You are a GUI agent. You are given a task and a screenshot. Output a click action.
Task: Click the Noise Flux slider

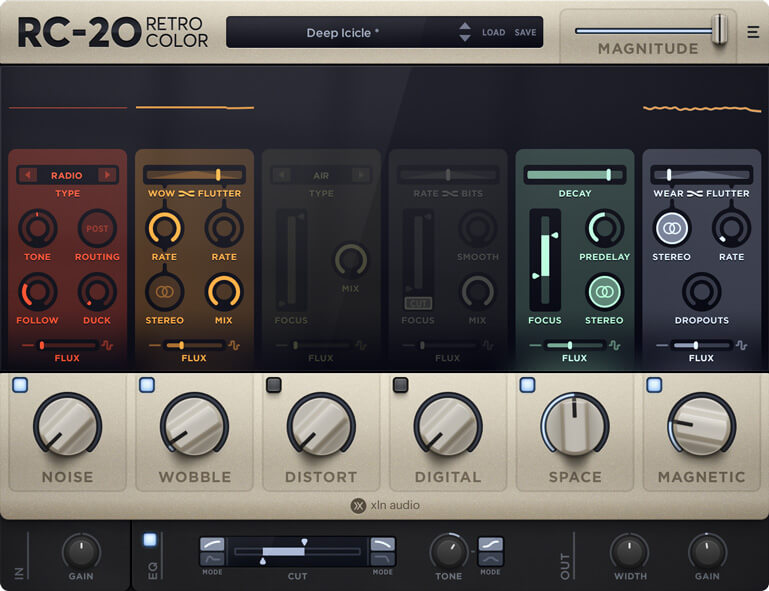[x=67, y=345]
